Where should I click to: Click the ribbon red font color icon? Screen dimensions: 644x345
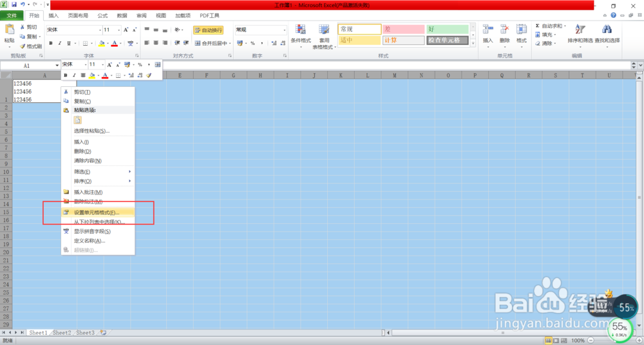coord(115,43)
